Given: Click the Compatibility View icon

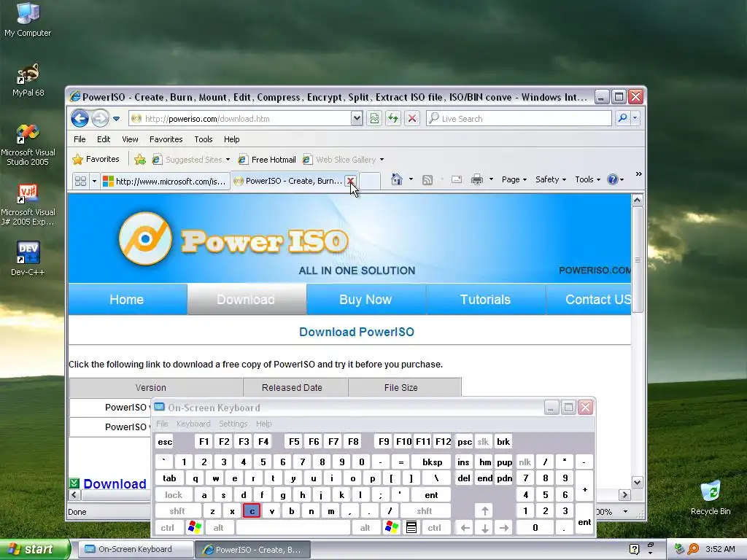Looking at the screenshot, I should click(374, 119).
